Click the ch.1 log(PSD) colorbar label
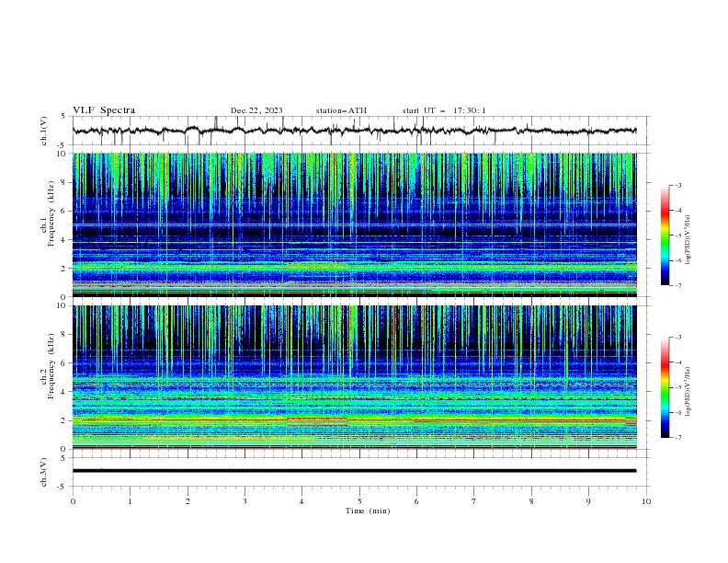Viewport: 728px width, 563px height. pos(688,240)
